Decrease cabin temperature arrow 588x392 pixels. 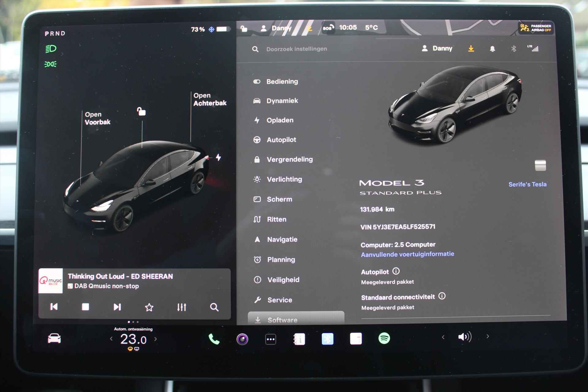coord(111,339)
